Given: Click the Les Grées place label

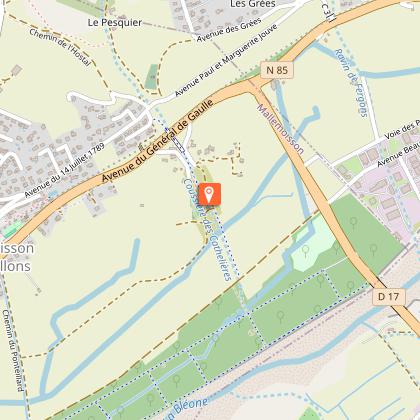Looking at the screenshot, I should coord(253,4).
